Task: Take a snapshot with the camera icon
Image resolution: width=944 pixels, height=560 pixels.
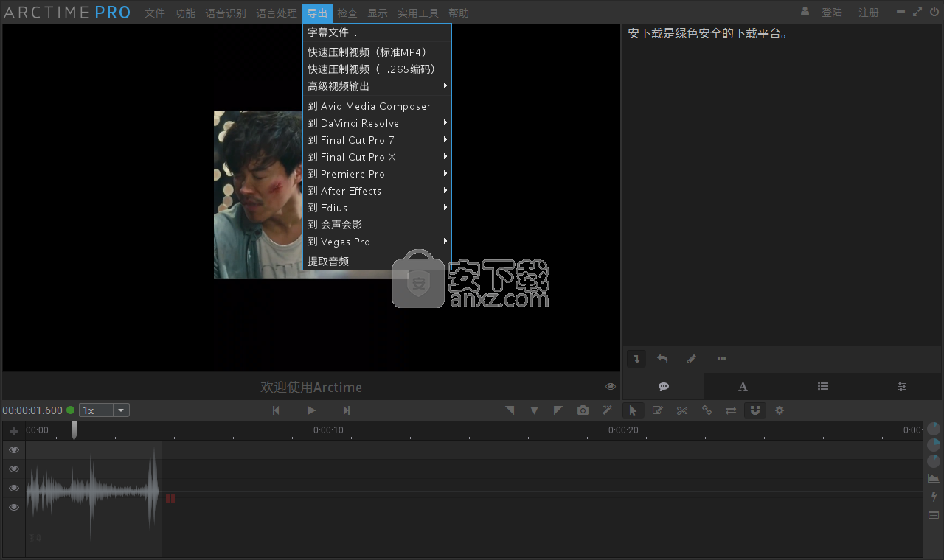Action: coord(583,410)
